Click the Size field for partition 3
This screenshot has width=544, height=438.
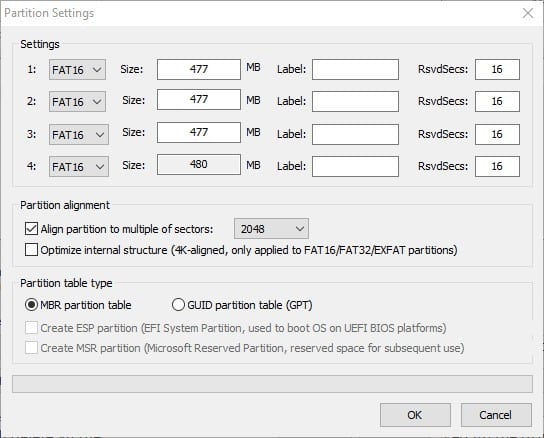199,132
